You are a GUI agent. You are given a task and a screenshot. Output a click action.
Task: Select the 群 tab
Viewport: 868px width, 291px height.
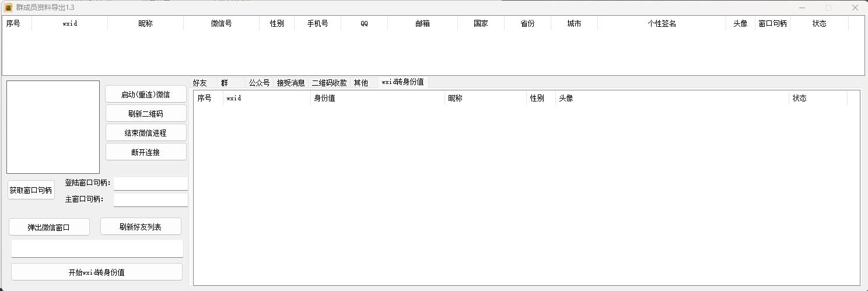pyautogui.click(x=225, y=83)
